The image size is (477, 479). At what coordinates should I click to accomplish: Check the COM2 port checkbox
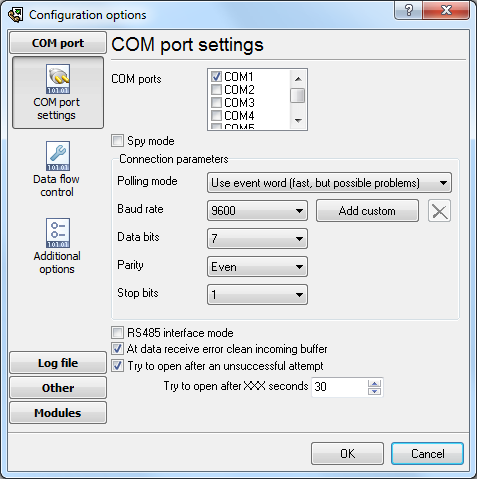pos(216,90)
